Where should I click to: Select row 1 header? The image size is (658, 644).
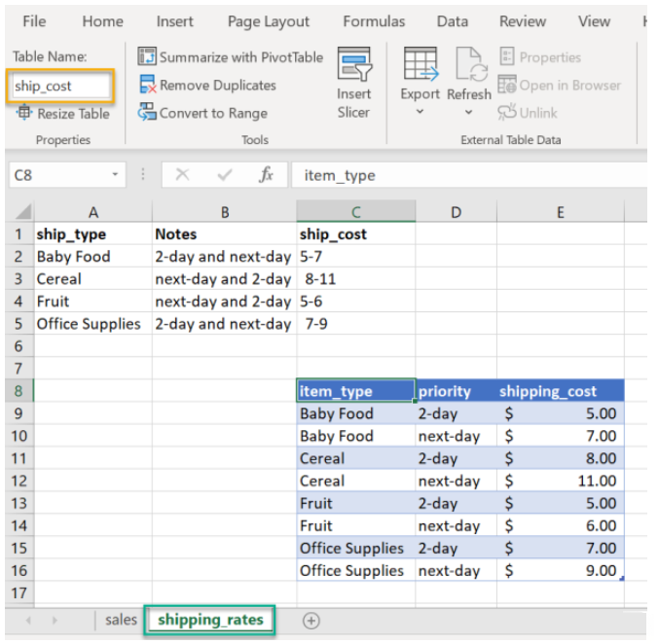[18, 233]
